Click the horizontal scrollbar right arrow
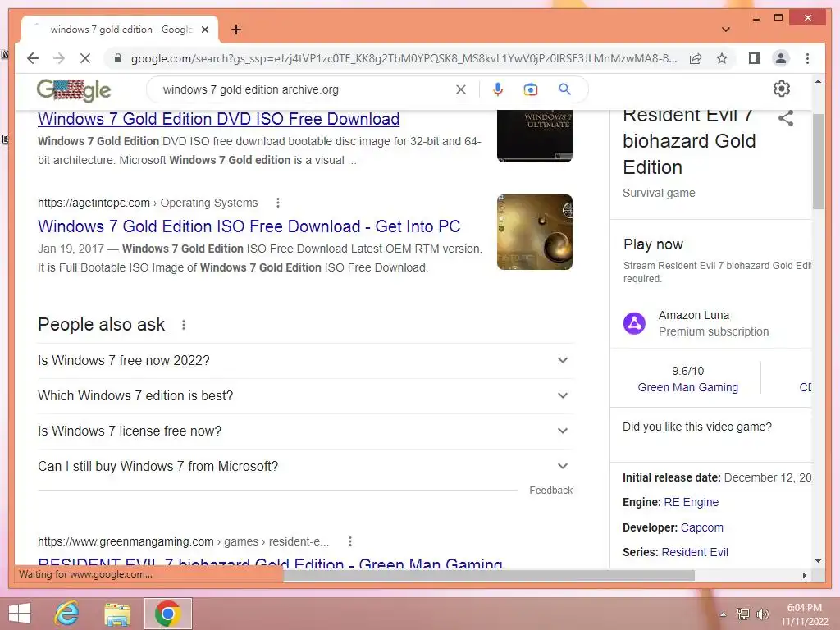The image size is (840, 630). 804,575
